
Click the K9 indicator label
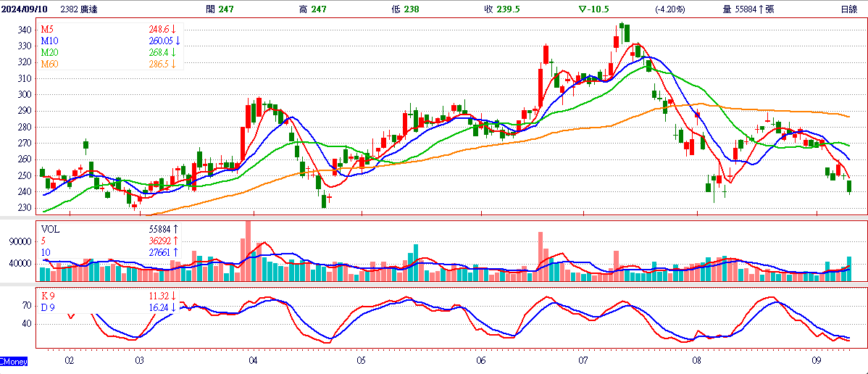click(x=49, y=295)
